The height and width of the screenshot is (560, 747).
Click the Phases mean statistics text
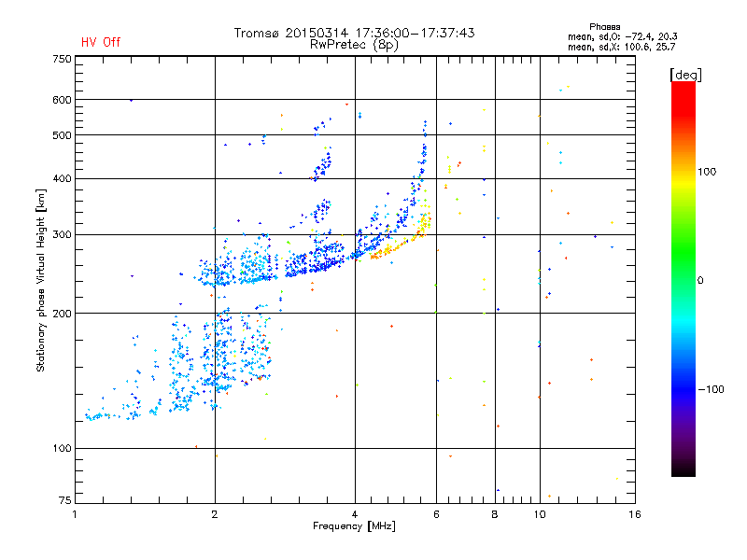point(622,37)
